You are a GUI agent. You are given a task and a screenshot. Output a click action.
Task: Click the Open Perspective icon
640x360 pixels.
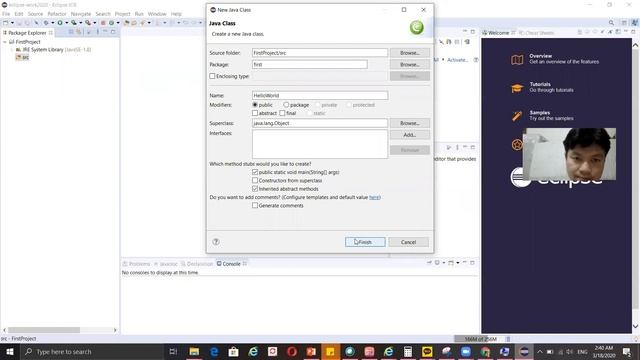tap(624, 23)
